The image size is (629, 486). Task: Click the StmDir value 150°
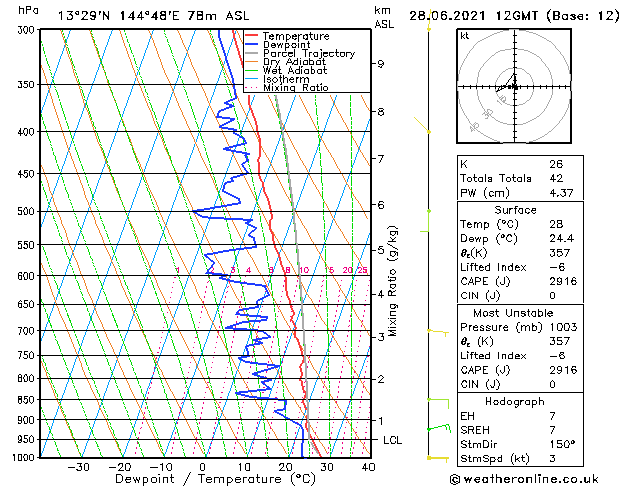(562, 444)
